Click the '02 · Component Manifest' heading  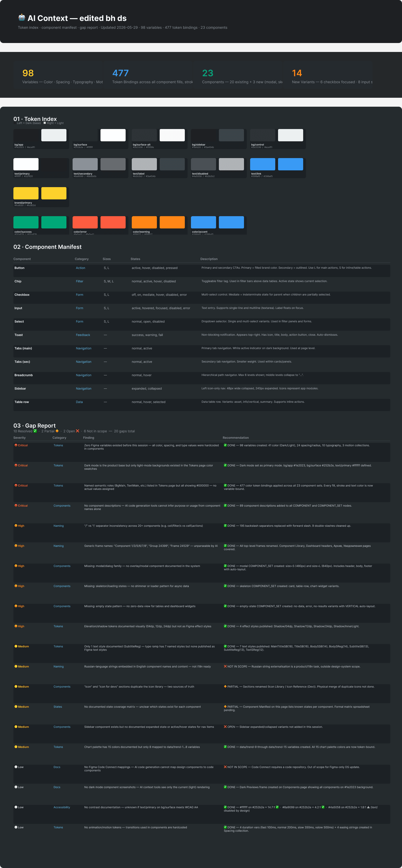tap(47, 247)
